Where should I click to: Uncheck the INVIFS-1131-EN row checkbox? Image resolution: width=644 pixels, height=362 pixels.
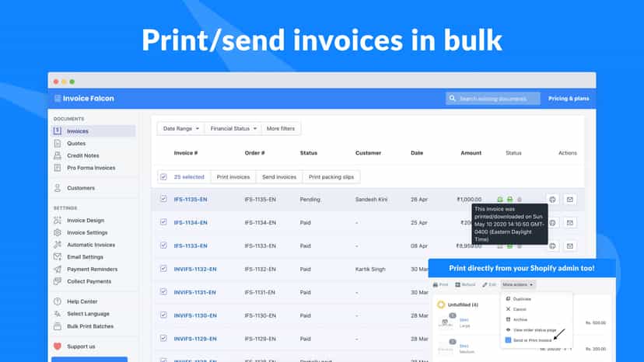[x=163, y=292]
